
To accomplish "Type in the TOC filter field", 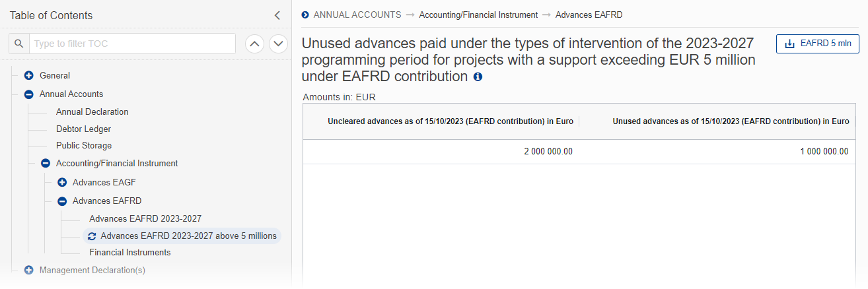I will pos(132,44).
